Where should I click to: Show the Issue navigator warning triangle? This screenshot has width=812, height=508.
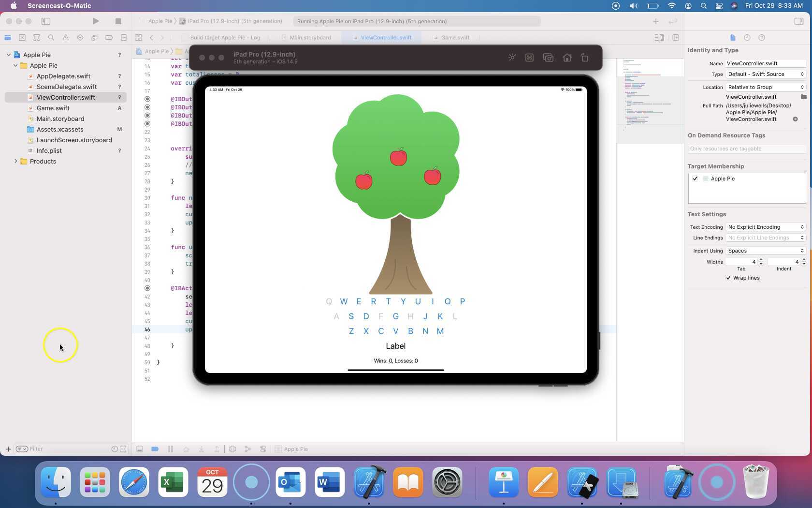(66, 37)
